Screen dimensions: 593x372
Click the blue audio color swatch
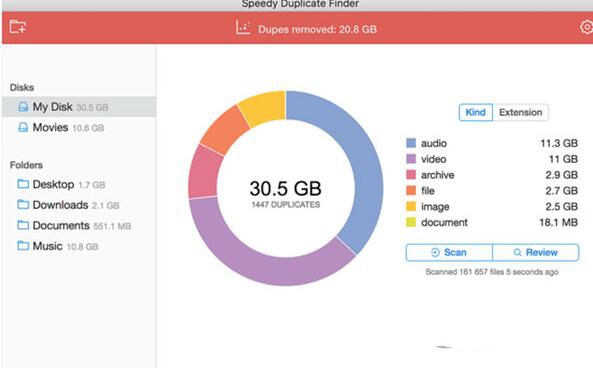click(x=411, y=143)
